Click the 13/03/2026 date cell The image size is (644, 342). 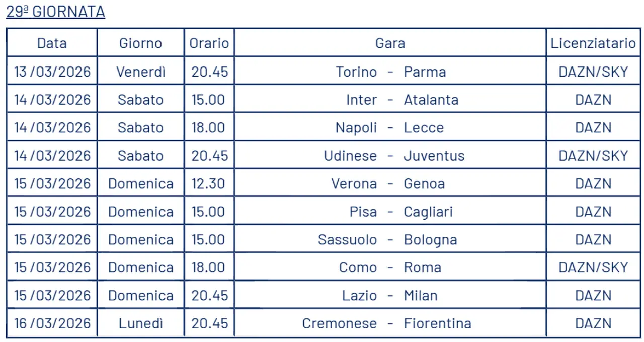coord(52,72)
